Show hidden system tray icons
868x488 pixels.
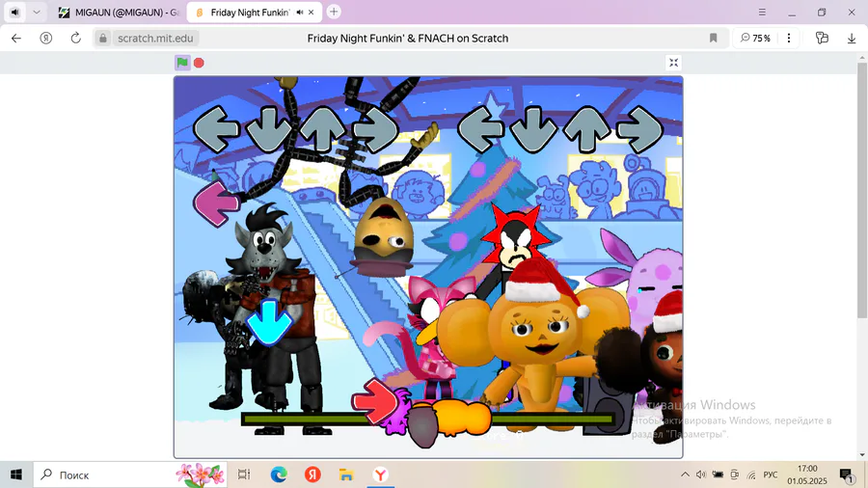click(x=685, y=474)
